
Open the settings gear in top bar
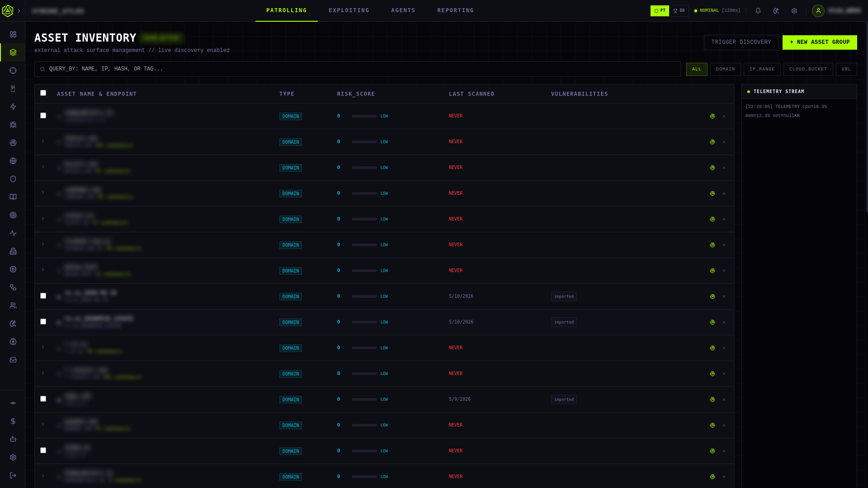click(794, 11)
